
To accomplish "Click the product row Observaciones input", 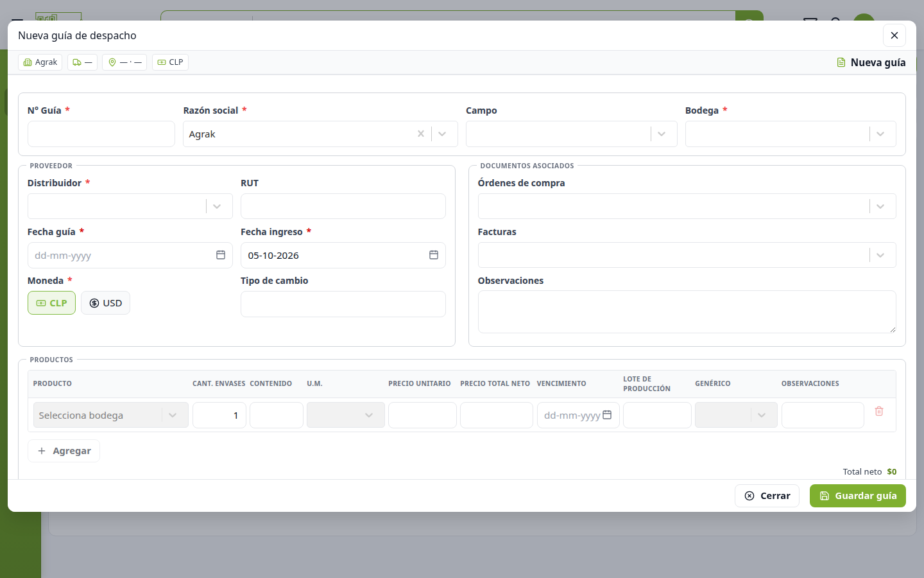I will coord(823,415).
